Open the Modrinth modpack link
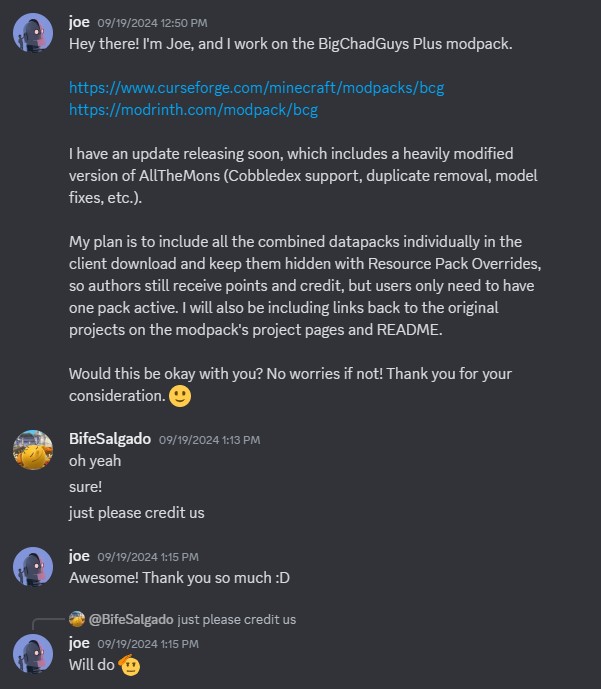 [x=193, y=110]
